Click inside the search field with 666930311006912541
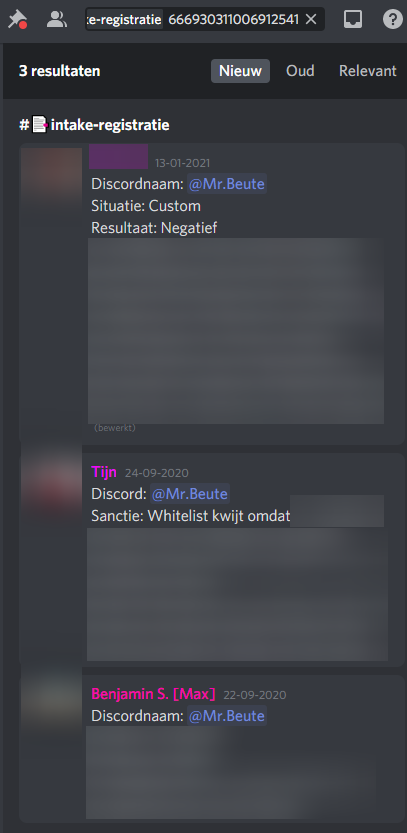Image resolution: width=407 pixels, height=833 pixels. pyautogui.click(x=205, y=20)
